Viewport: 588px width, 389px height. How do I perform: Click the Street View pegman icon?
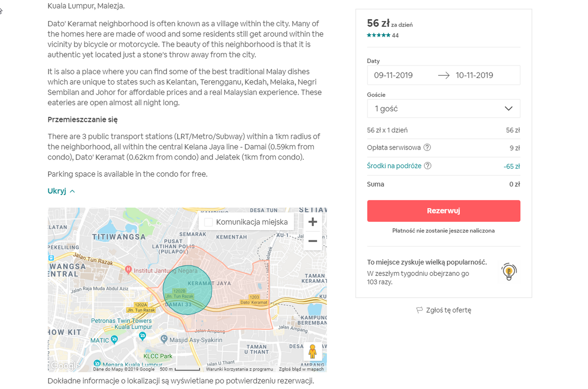[x=313, y=351]
